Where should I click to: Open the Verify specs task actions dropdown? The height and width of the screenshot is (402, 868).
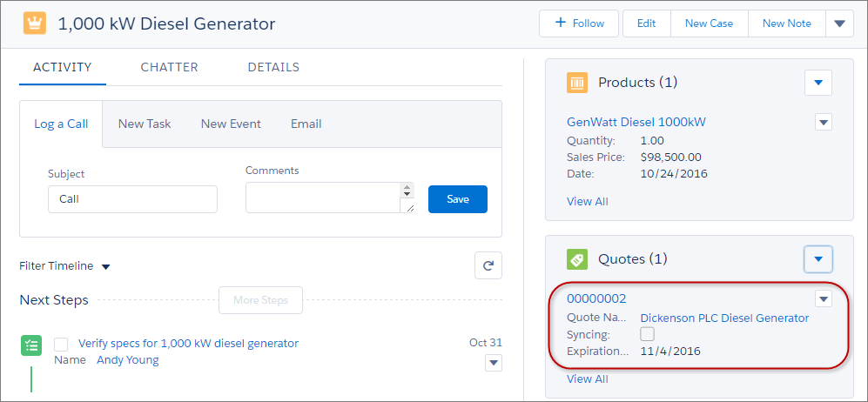click(494, 364)
